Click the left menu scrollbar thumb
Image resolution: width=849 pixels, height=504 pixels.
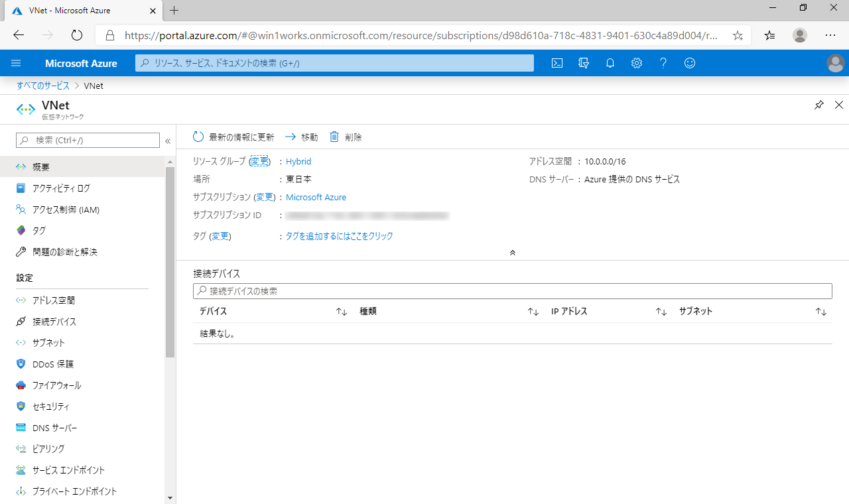[170, 262]
